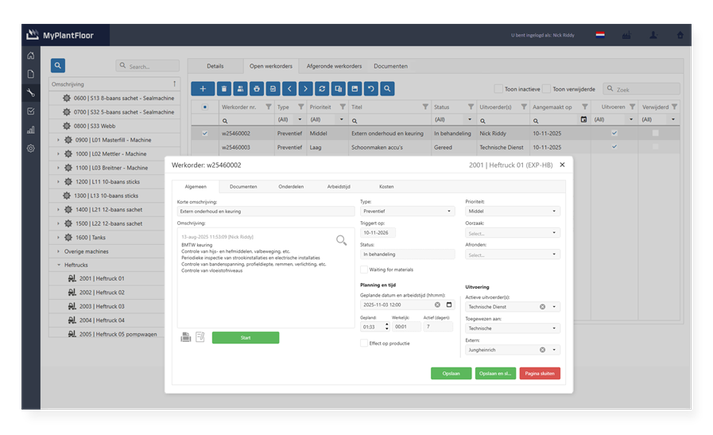Open the checklist icon in left sidebar
This screenshot has width=713, height=435.
[30, 111]
